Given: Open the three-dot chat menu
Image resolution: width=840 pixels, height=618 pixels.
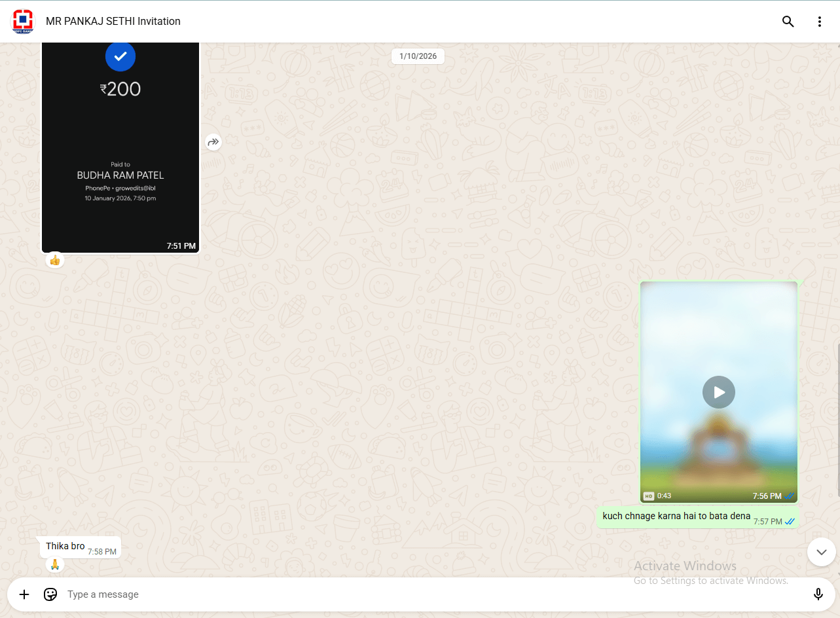Looking at the screenshot, I should (x=819, y=22).
